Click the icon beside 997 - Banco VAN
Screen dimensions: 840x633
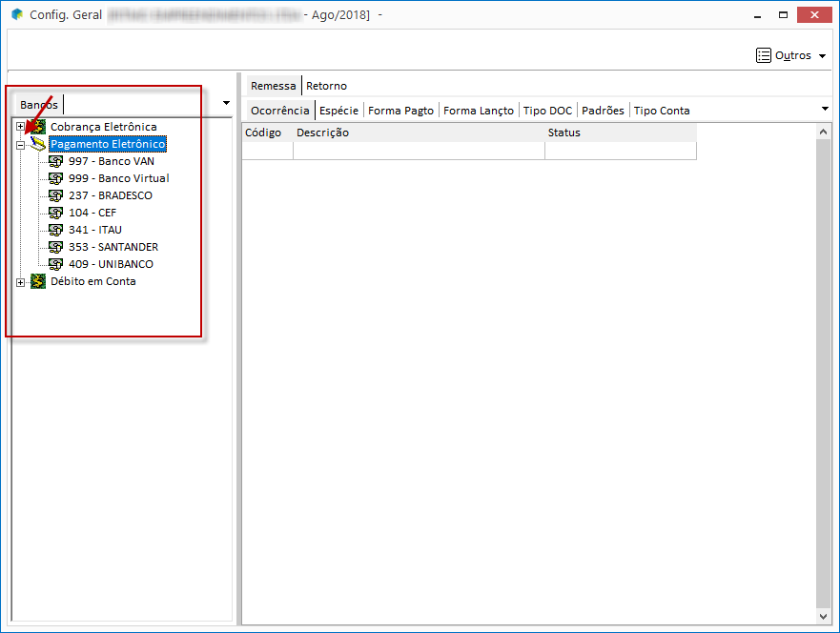[55, 161]
